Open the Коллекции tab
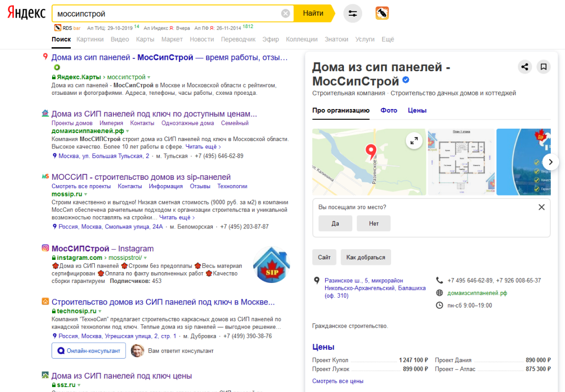 click(x=302, y=39)
